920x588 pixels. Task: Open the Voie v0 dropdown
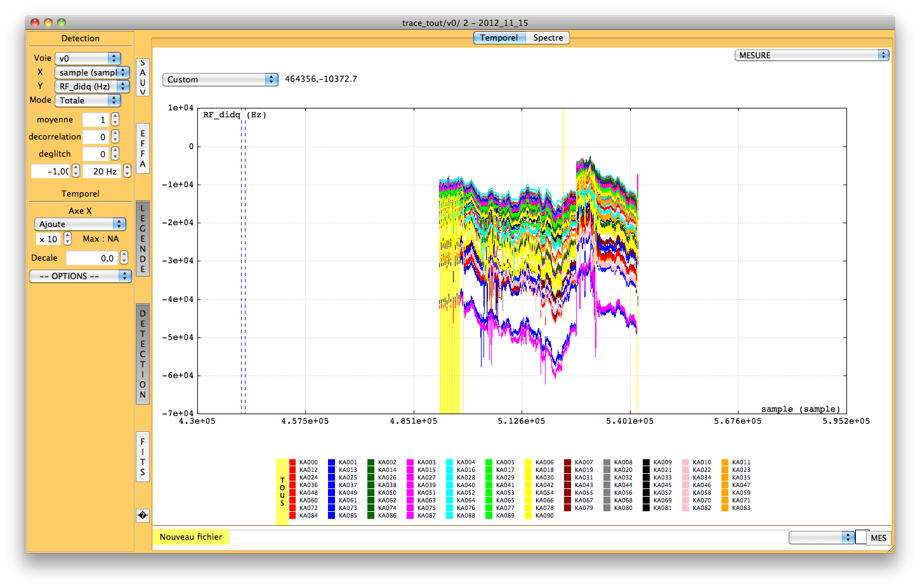tap(88, 58)
